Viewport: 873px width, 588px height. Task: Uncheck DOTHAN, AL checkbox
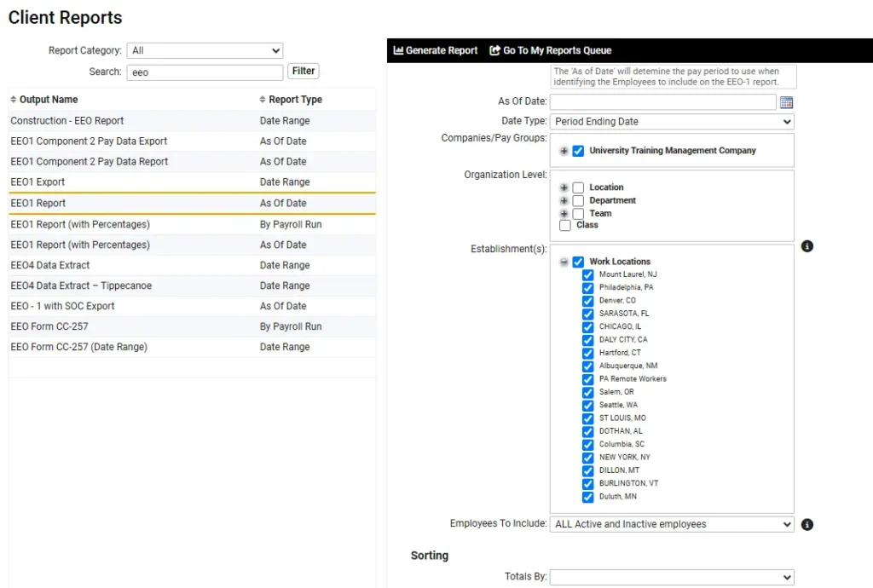point(588,432)
